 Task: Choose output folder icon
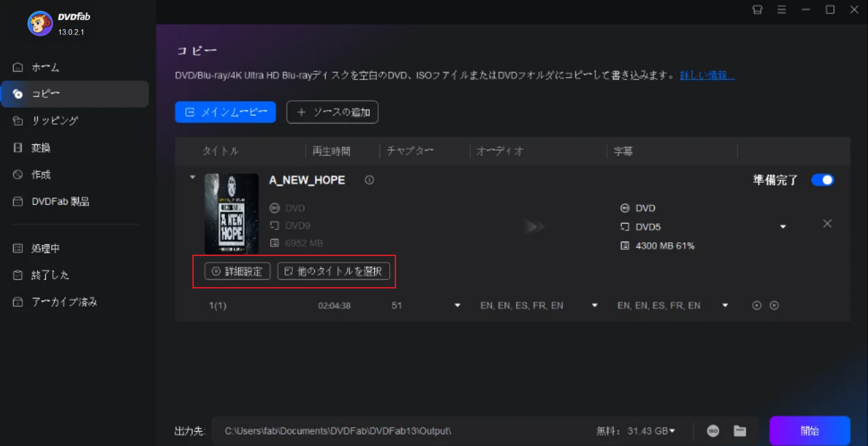click(740, 431)
